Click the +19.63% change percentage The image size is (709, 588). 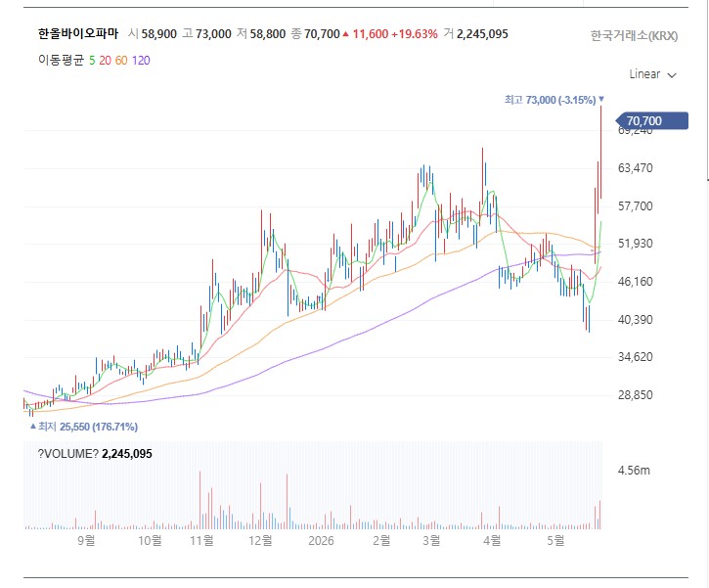pos(415,34)
